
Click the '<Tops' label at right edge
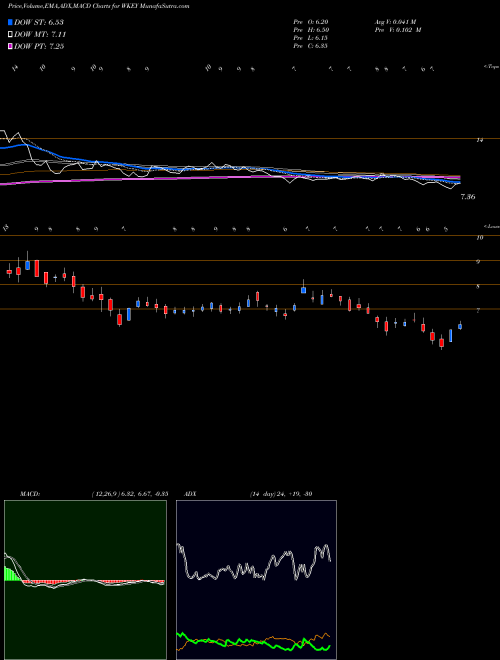491,67
